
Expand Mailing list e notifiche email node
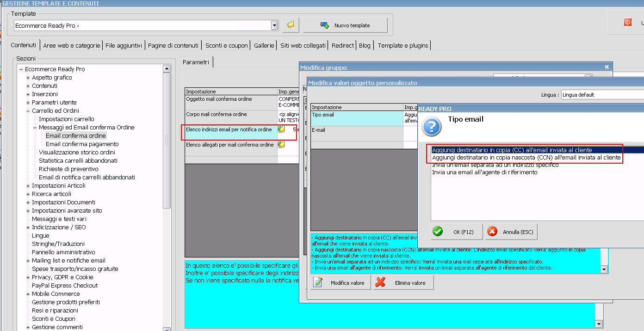point(28,261)
